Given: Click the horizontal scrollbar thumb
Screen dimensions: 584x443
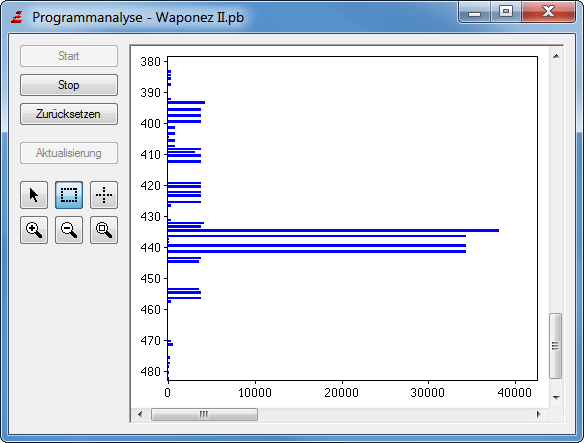Looking at the screenshot, I should pos(204,414).
